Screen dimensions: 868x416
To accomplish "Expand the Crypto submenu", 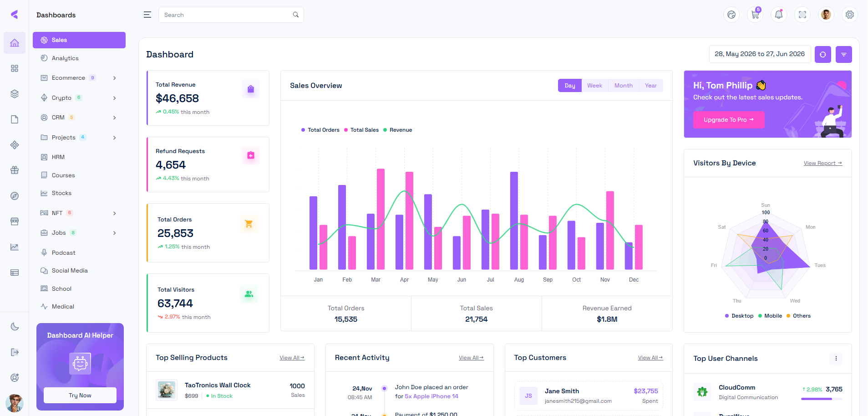I will [x=79, y=98].
